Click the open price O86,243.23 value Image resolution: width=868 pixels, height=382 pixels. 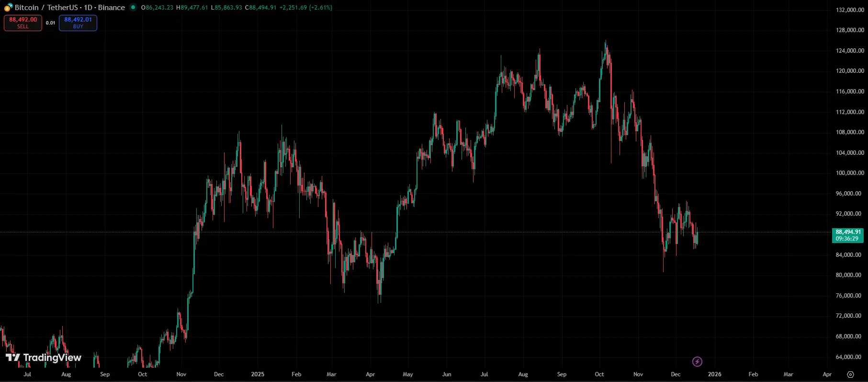[x=157, y=8]
